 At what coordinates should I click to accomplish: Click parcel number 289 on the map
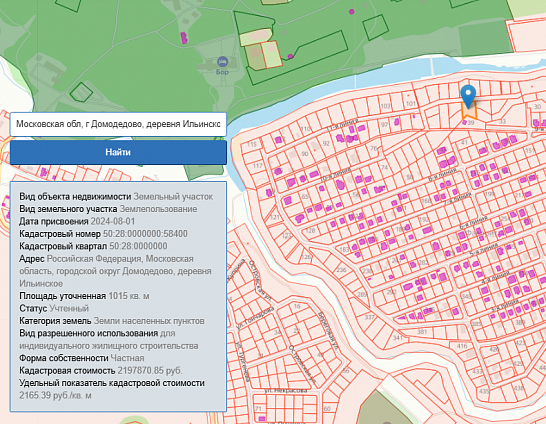[x=362, y=295]
